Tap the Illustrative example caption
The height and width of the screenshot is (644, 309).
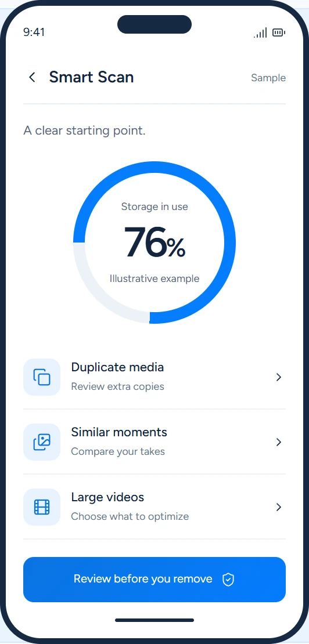pos(154,278)
